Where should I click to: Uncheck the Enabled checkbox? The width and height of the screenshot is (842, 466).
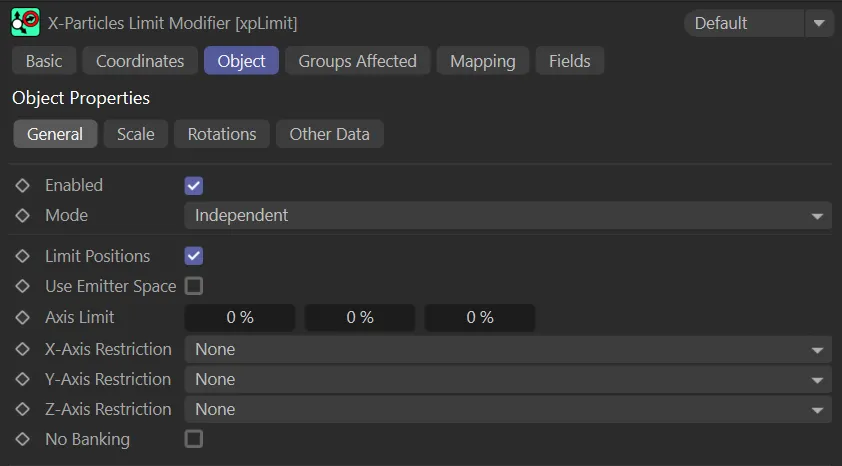point(194,186)
